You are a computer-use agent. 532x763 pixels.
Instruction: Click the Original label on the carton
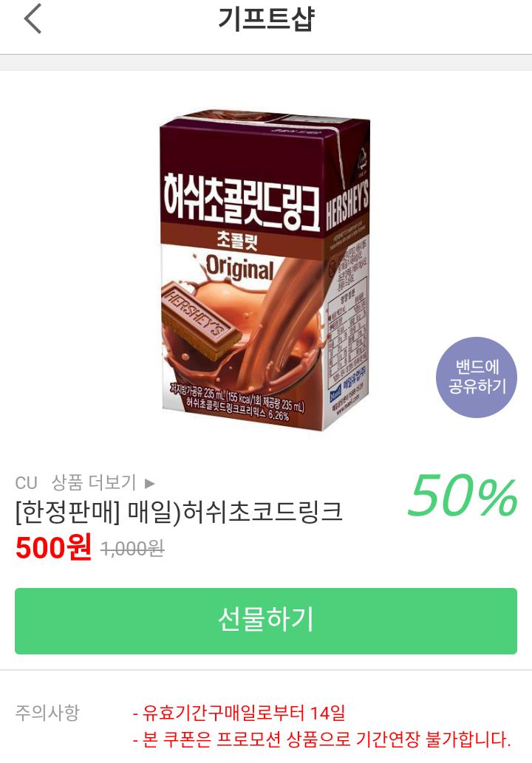point(239,269)
